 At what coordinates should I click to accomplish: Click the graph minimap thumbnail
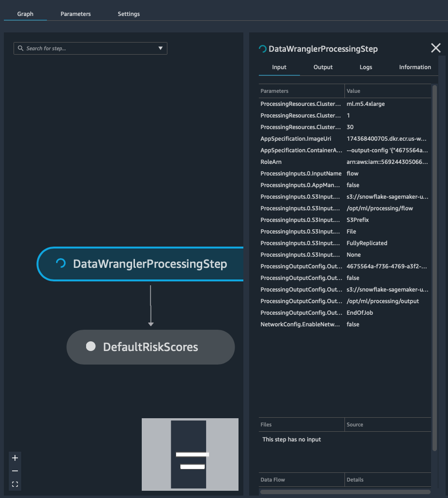click(190, 454)
